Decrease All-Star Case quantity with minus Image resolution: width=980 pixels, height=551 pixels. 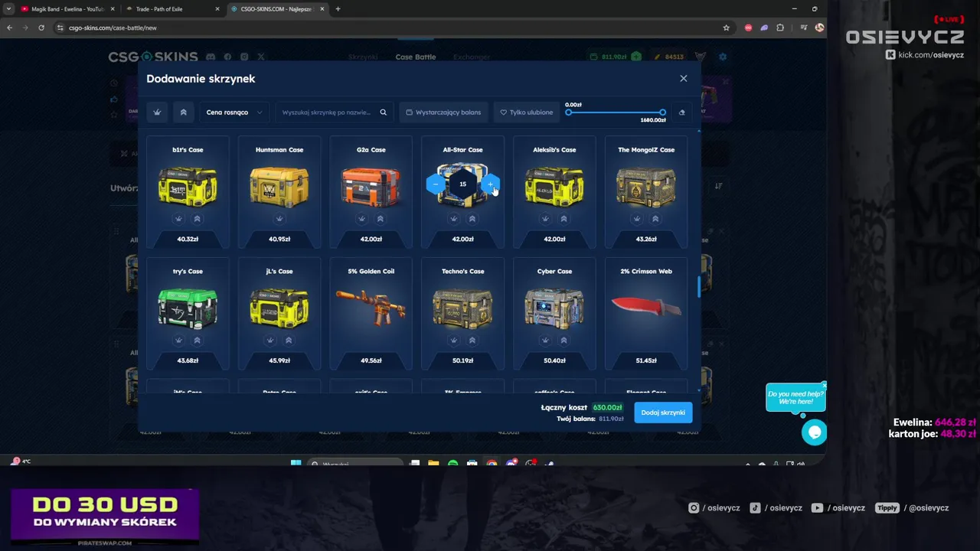click(436, 184)
